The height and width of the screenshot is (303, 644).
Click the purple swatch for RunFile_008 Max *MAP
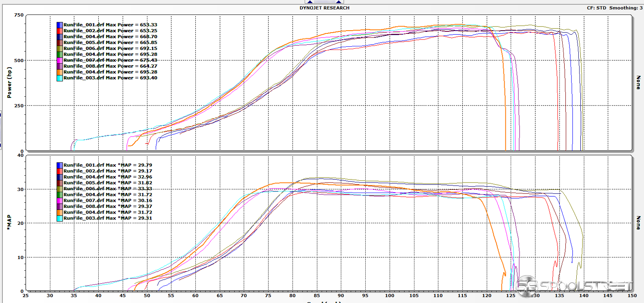[60, 207]
